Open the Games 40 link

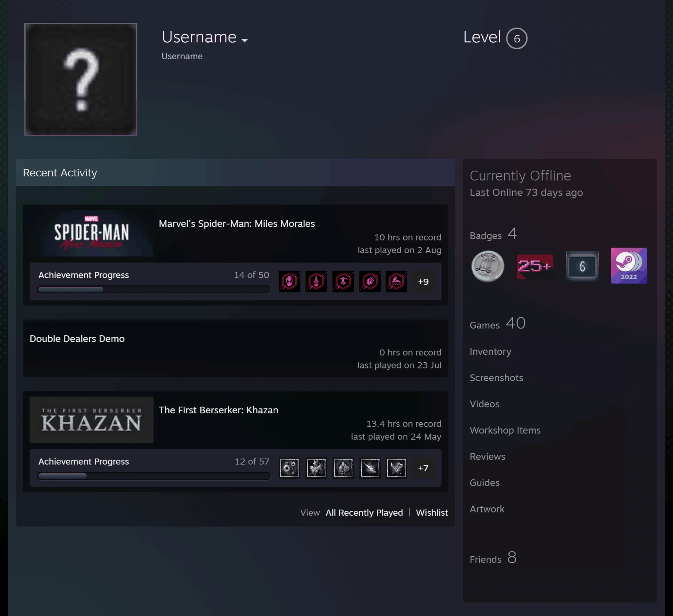[498, 323]
